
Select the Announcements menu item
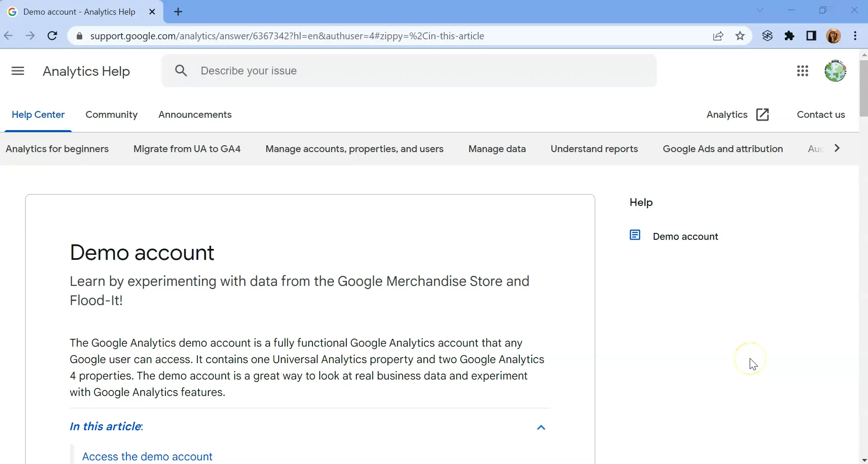(195, 115)
